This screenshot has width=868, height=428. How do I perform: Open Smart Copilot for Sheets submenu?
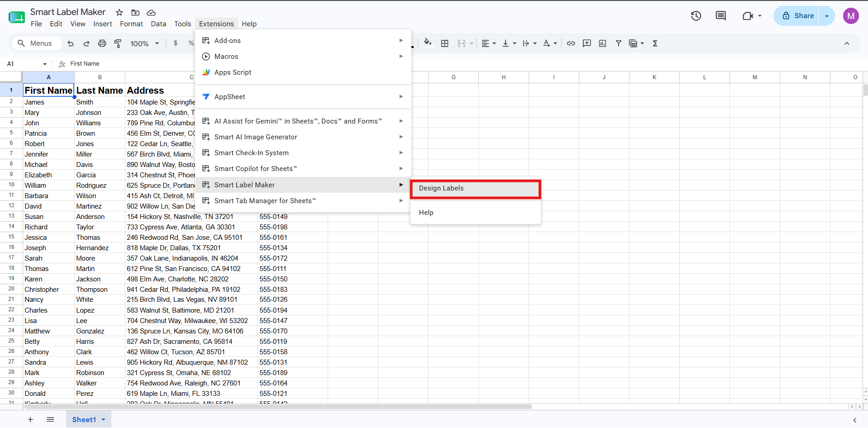pyautogui.click(x=303, y=169)
